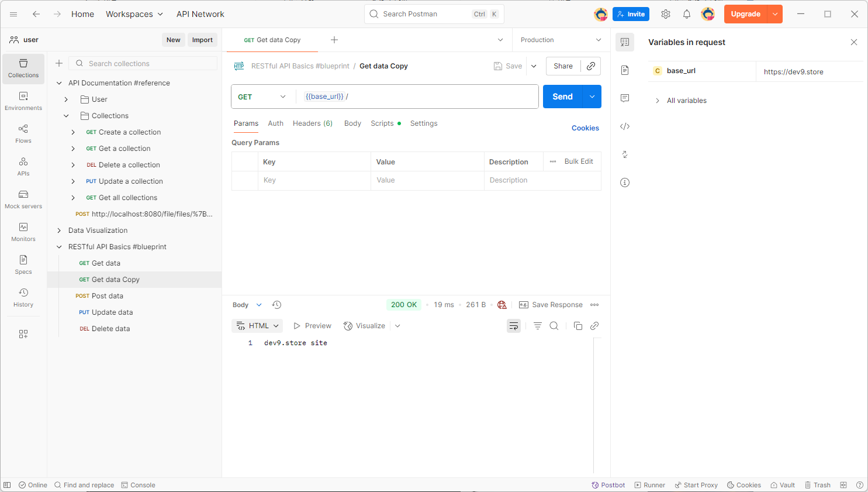Image resolution: width=868 pixels, height=492 pixels.
Task: Click the hamburger menu icon
Action: tap(13, 14)
